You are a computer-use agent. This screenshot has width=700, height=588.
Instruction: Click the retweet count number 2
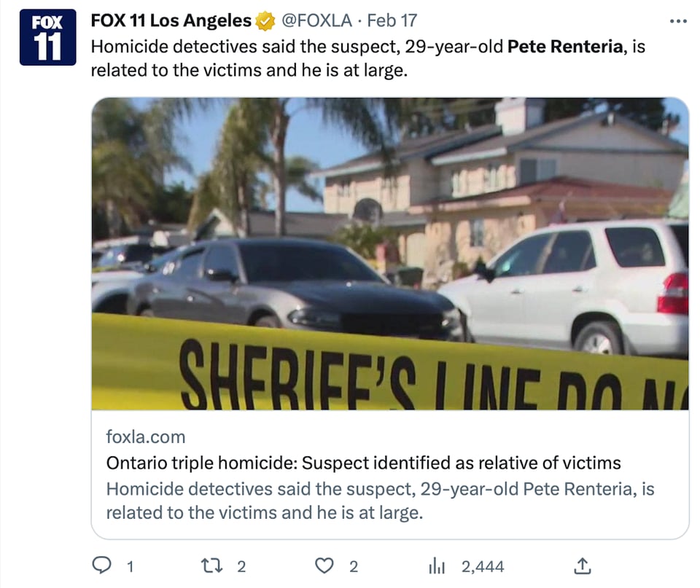241,567
